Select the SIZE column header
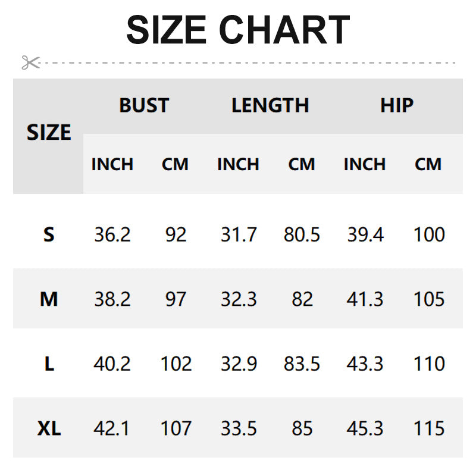The image size is (476, 476). [x=49, y=132]
